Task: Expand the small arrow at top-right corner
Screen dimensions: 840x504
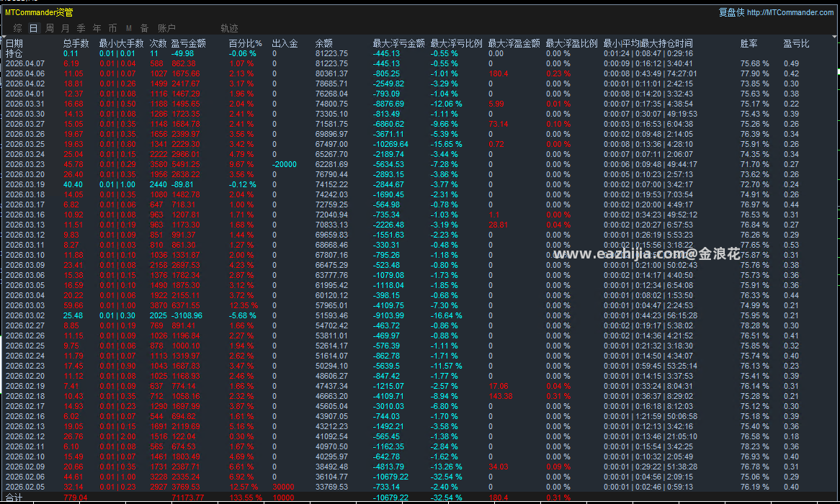Action: point(835,37)
